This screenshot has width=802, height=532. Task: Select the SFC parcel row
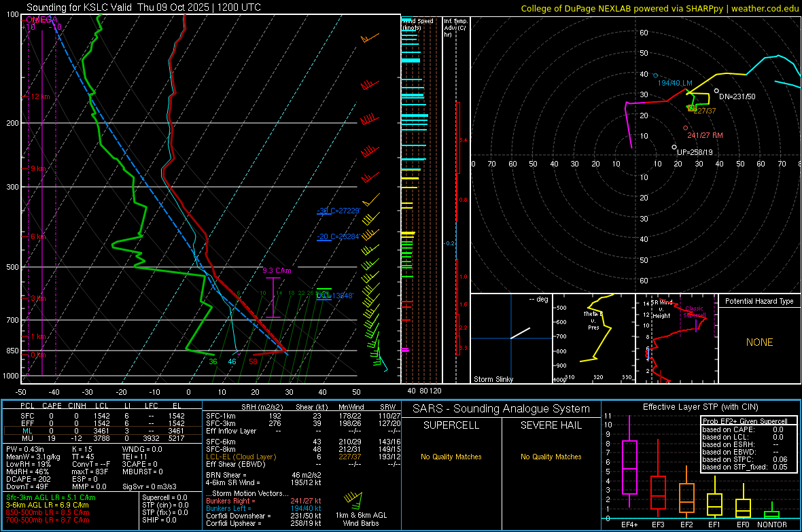click(x=103, y=416)
